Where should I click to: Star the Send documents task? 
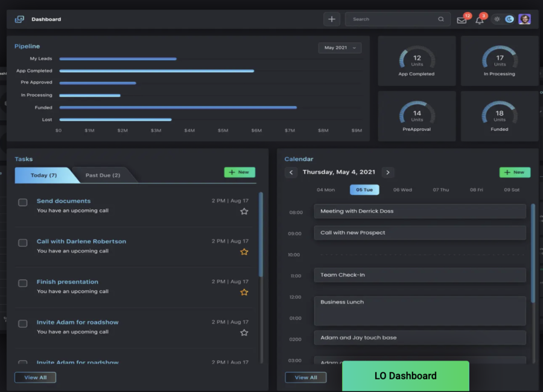coord(244,211)
